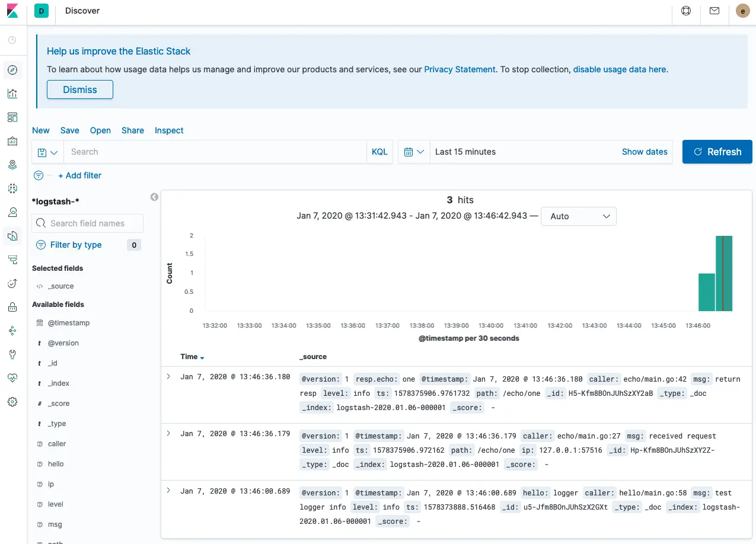Open Graph nodes icon in sidebar

click(12, 331)
